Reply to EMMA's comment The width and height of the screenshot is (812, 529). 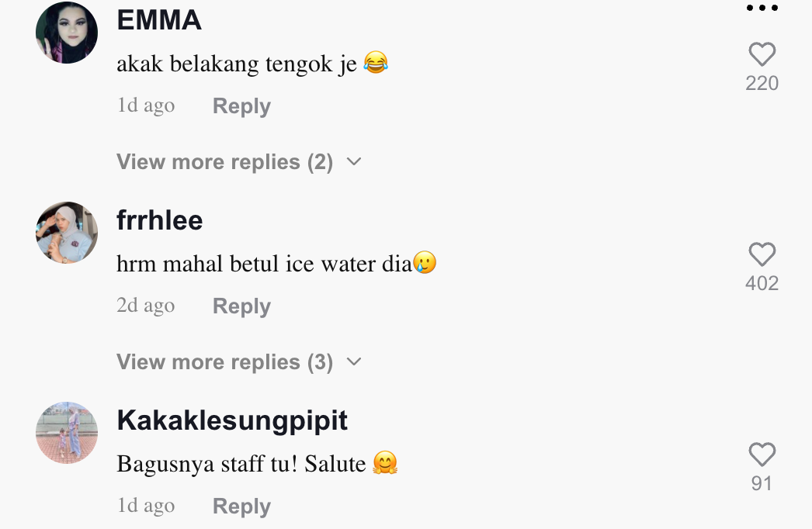tap(241, 106)
